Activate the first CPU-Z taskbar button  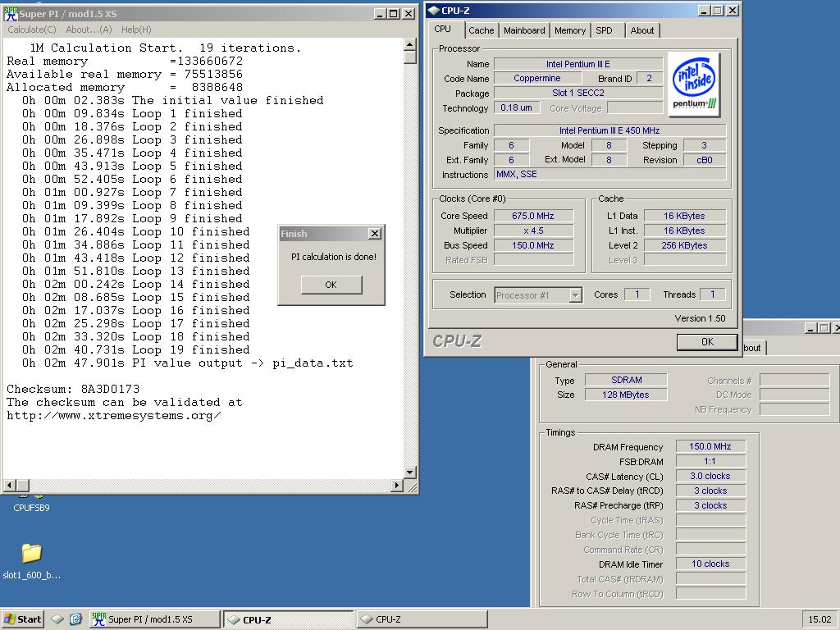289,619
